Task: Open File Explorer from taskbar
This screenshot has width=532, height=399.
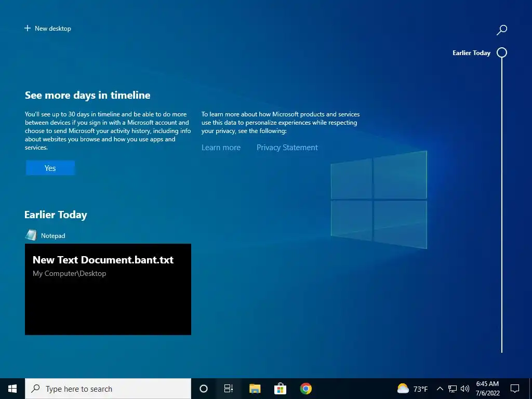Action: pyautogui.click(x=255, y=389)
